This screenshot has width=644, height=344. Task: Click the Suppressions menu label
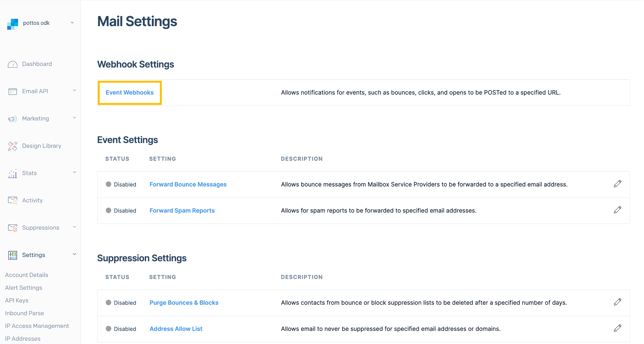41,228
